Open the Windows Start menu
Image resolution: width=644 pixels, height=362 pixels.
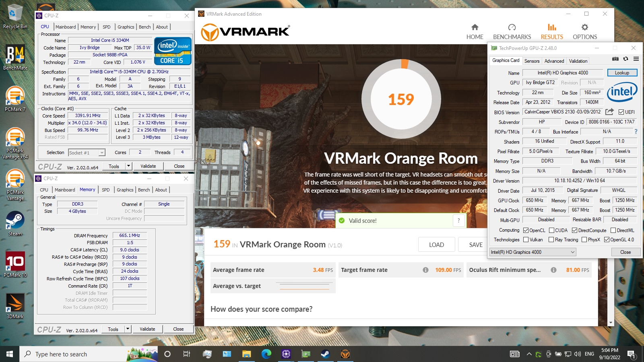click(x=10, y=354)
